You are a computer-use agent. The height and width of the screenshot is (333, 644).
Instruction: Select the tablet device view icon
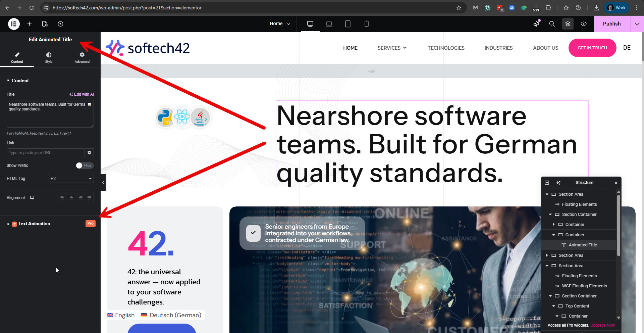(347, 24)
